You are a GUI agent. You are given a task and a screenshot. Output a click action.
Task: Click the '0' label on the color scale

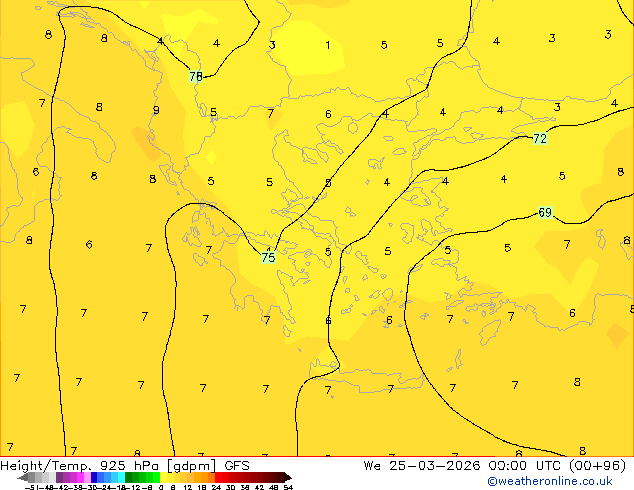[x=161, y=487]
